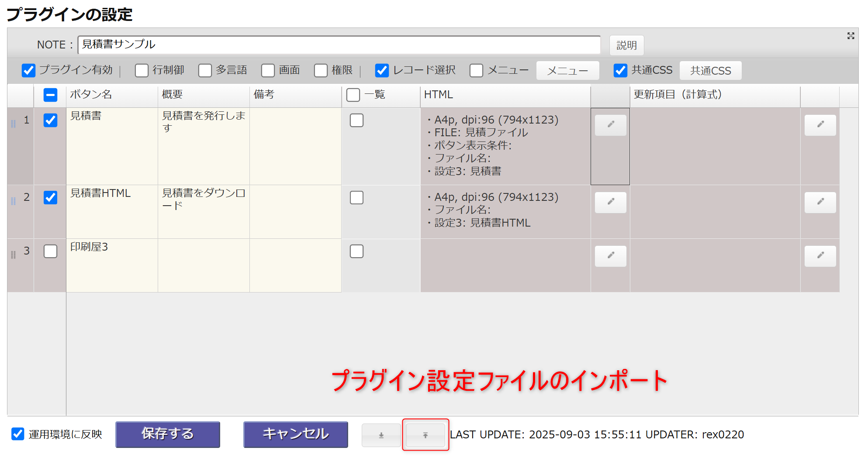Screen dimensions: 868x458
Task: Edit HTML settings for 見積書 row
Action: tap(610, 125)
